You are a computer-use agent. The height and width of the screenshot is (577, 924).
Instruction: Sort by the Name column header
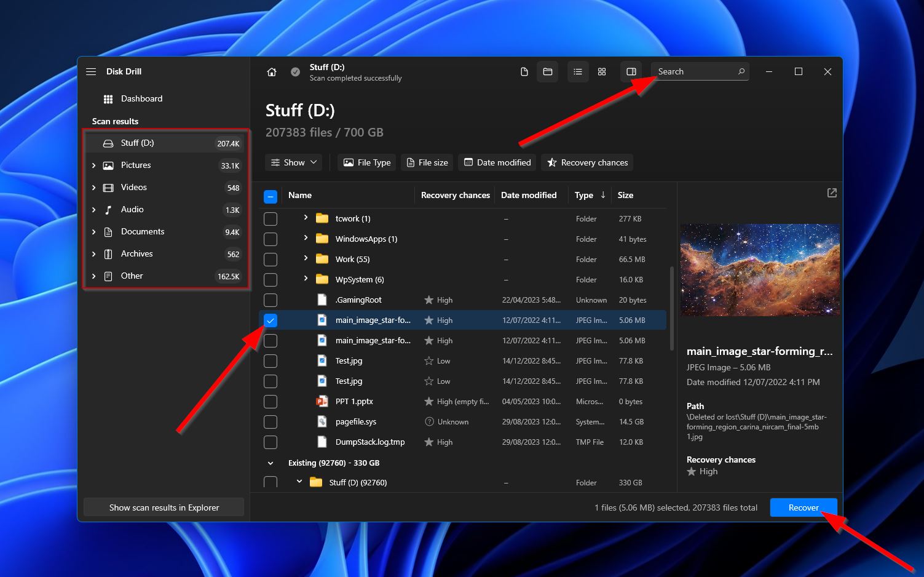pyautogui.click(x=300, y=195)
